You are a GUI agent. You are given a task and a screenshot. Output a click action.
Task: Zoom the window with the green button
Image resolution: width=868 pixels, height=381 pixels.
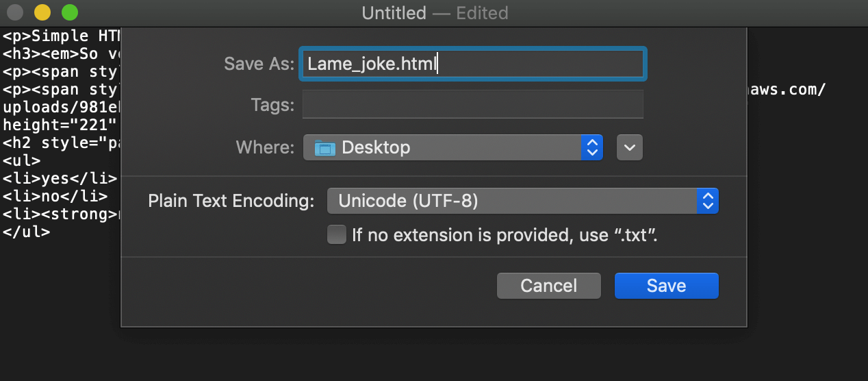[69, 12]
